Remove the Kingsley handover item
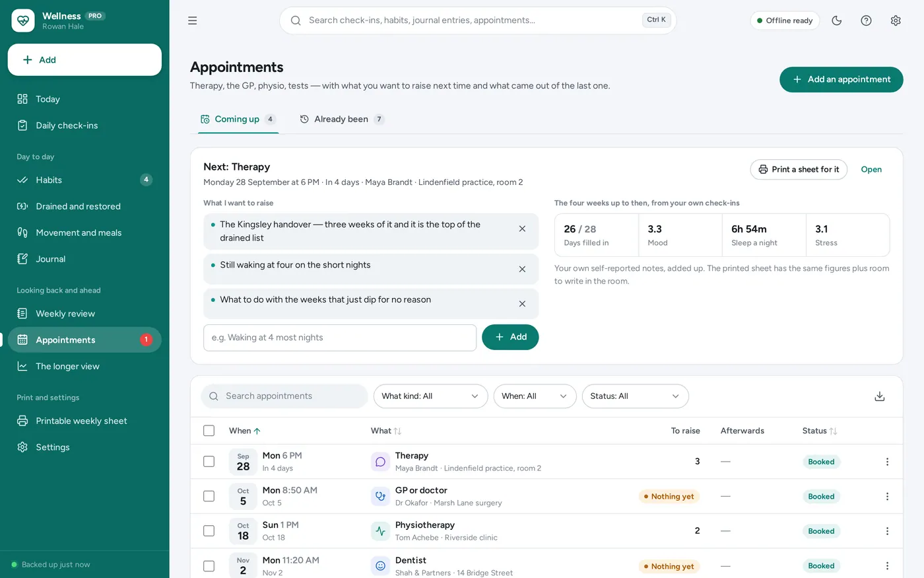The image size is (924, 578). tap(522, 229)
